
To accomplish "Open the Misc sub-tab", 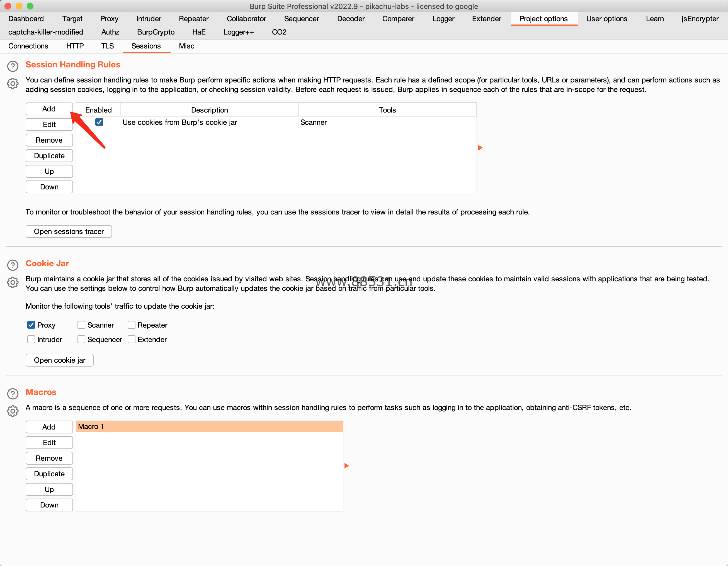I will [187, 46].
